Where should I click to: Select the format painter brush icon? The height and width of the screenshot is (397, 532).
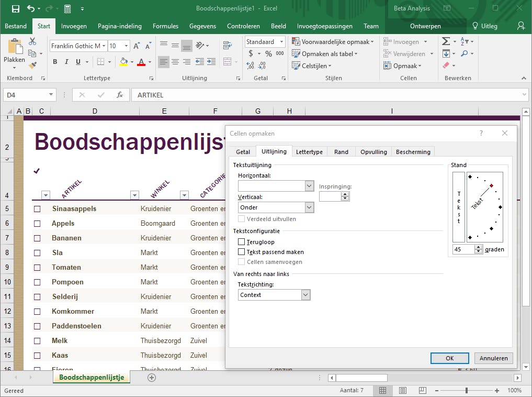(32, 65)
